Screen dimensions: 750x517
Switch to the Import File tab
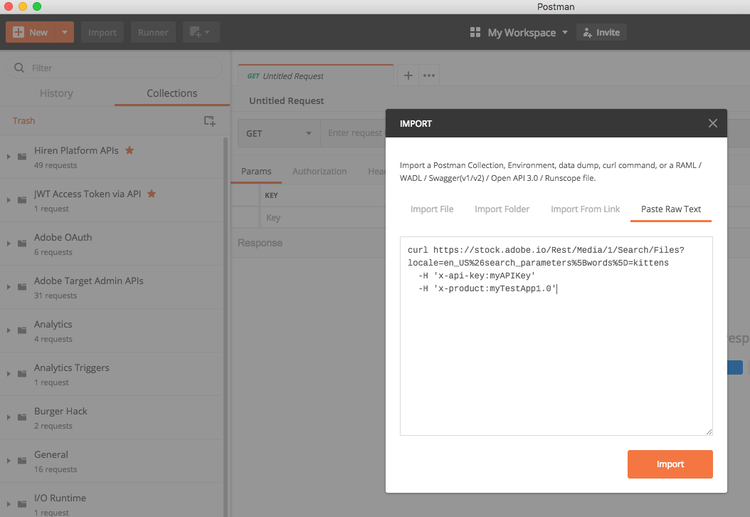pyautogui.click(x=431, y=209)
